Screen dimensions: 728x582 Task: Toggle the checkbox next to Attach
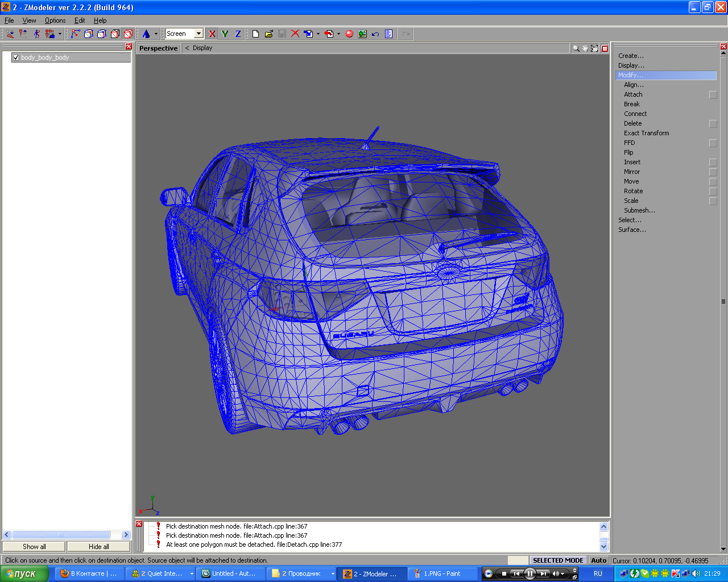(713, 95)
